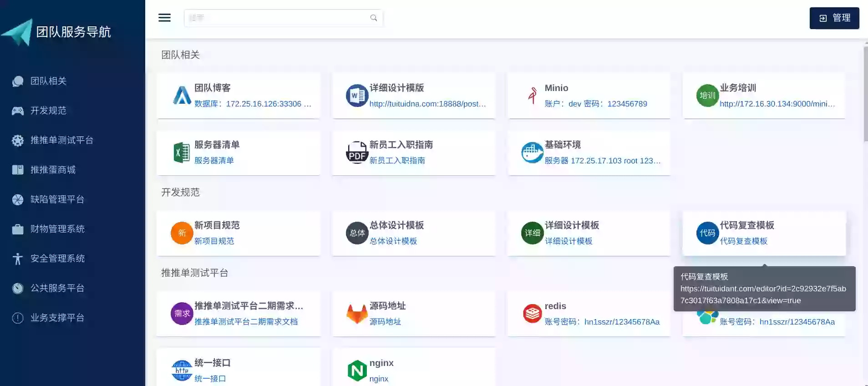This screenshot has height=386, width=868.
Task: Go to 推推单测试平台 sidebar entry
Action: tap(61, 140)
